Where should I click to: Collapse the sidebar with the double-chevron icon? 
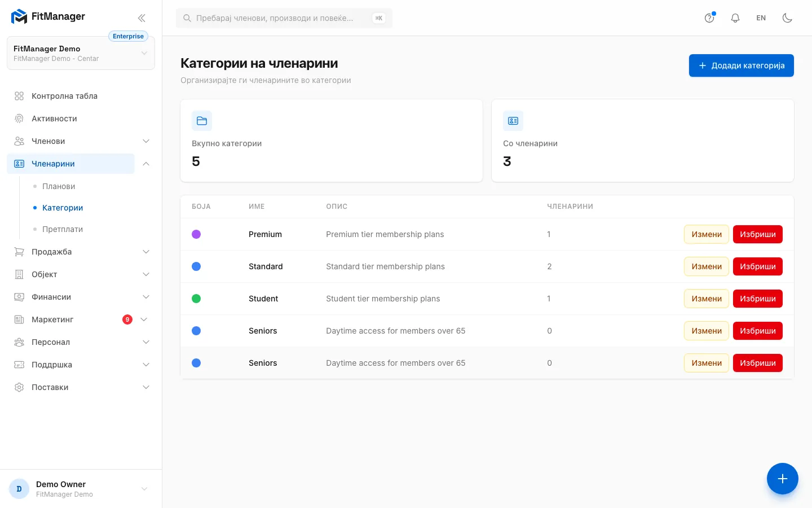click(x=142, y=18)
